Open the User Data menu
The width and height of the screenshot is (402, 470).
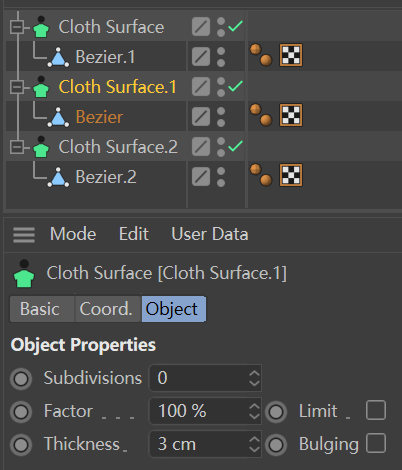click(210, 234)
